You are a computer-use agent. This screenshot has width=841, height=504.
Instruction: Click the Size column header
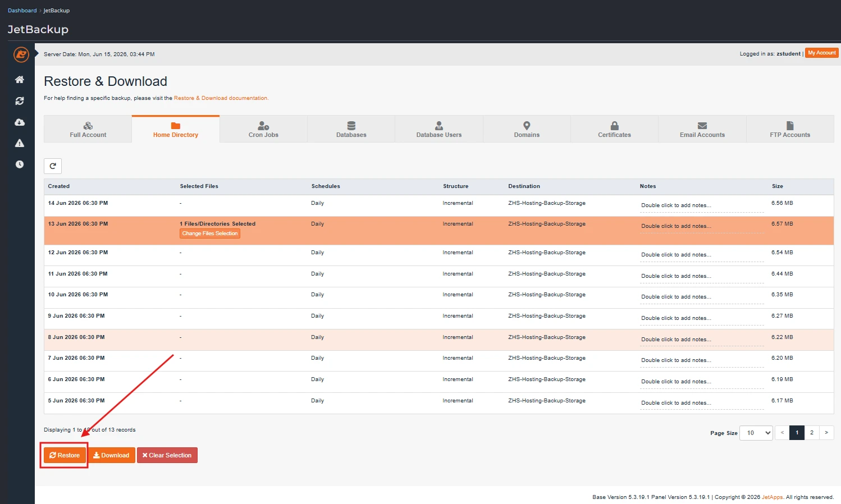tap(777, 186)
